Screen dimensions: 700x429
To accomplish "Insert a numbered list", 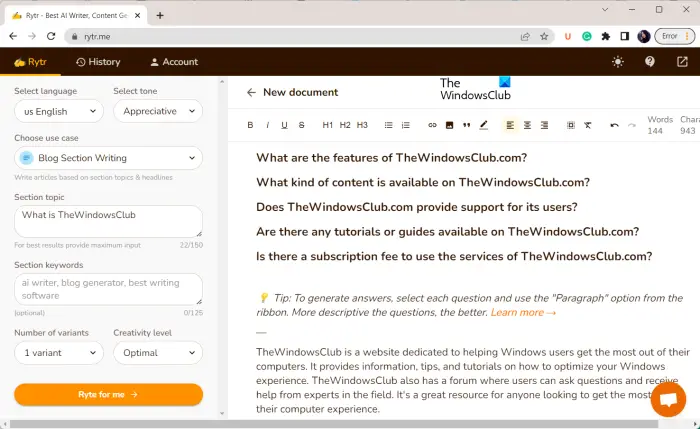I will (x=405, y=125).
